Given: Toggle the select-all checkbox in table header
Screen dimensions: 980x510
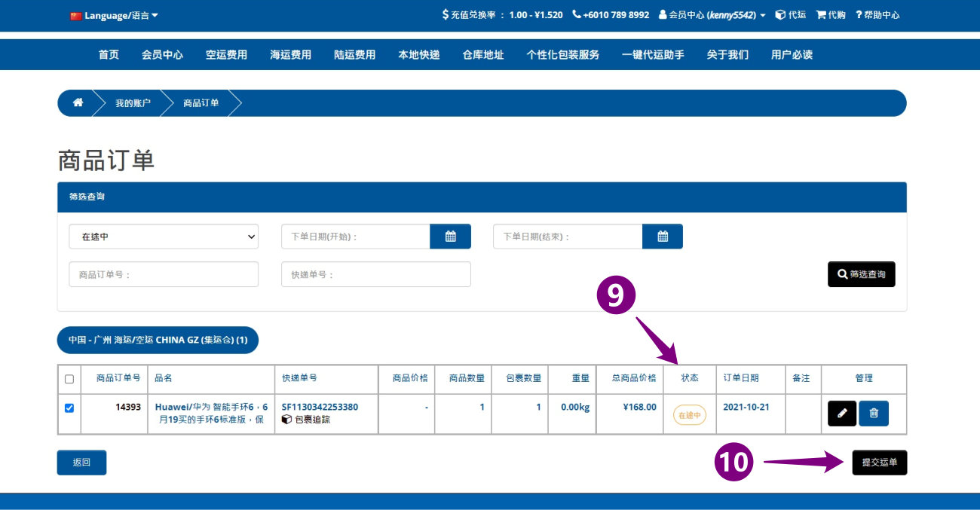Looking at the screenshot, I should [x=69, y=379].
